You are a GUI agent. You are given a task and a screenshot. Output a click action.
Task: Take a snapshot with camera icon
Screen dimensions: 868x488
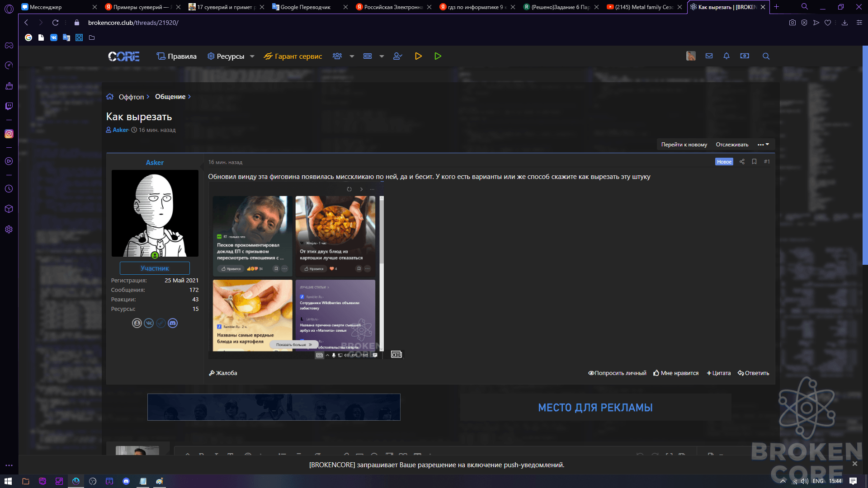(793, 23)
